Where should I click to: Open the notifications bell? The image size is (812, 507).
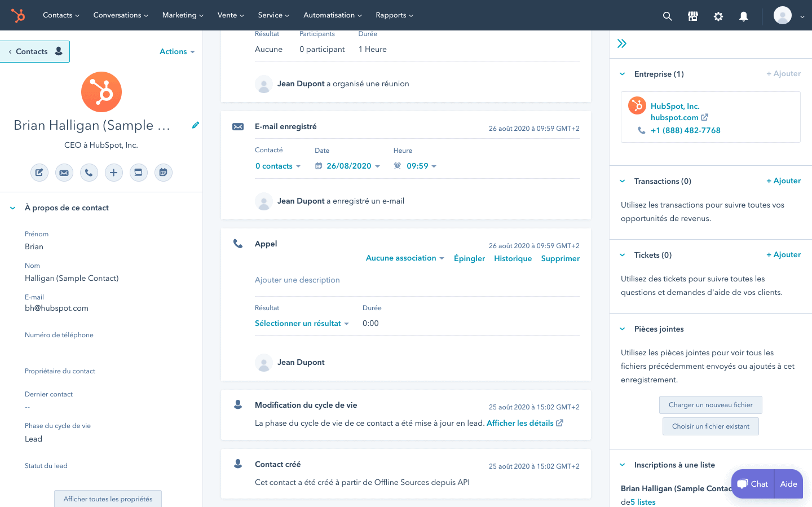[743, 15]
